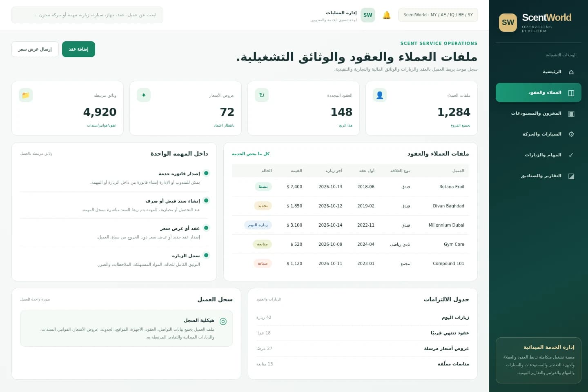Click the folder icon on وثائق مرتبطة card
This screenshot has width=588, height=392.
pyautogui.click(x=26, y=95)
